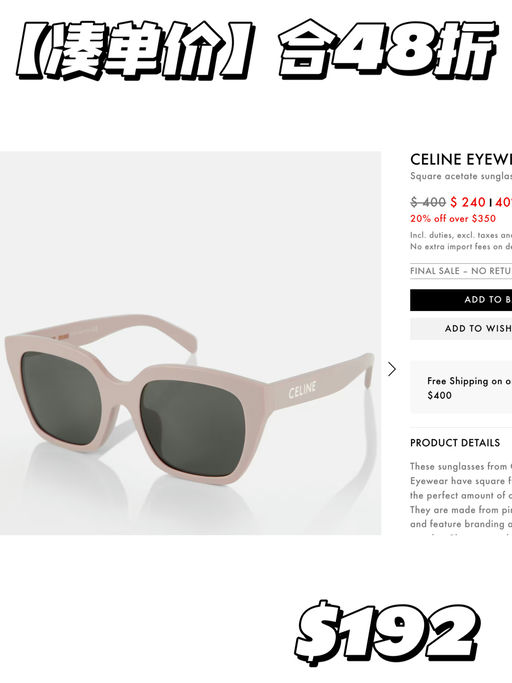Click the CELINE EYEWEAR brand title
The image size is (512, 683).
tap(461, 159)
